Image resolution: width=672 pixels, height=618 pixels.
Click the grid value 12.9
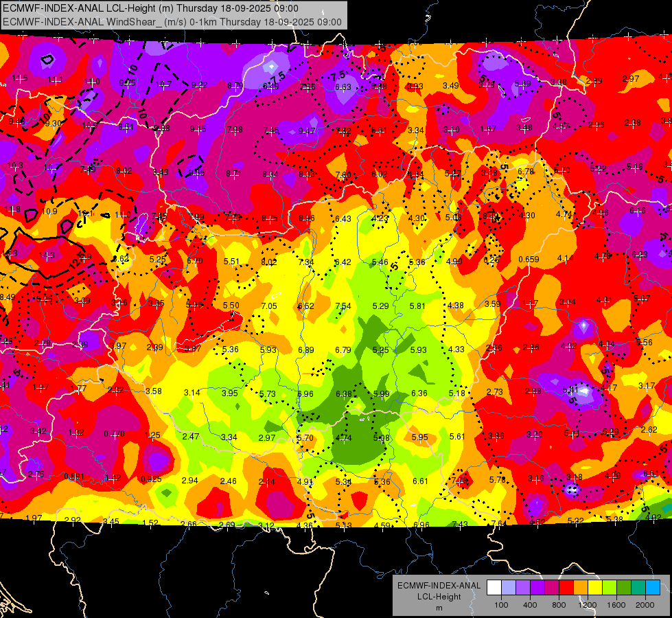pos(84,257)
